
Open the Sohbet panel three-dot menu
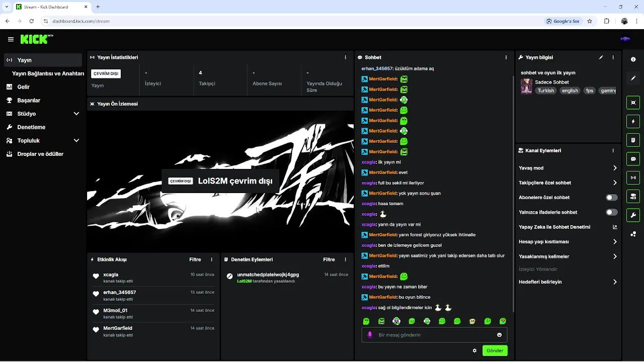pos(506,57)
